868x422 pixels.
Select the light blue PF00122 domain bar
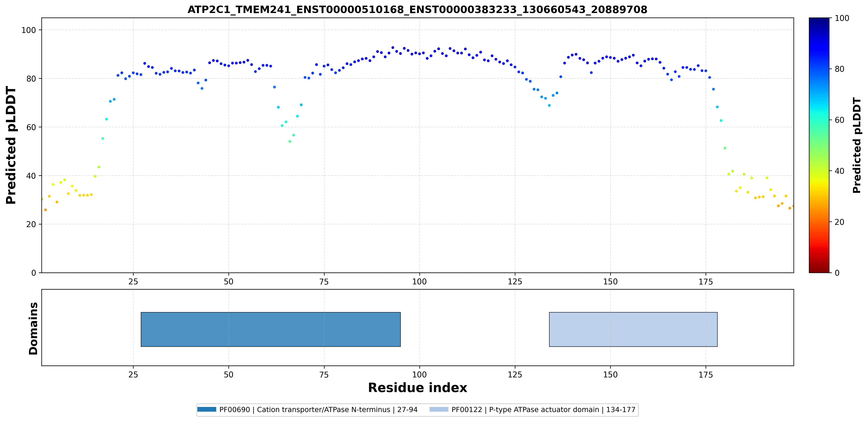(x=633, y=329)
